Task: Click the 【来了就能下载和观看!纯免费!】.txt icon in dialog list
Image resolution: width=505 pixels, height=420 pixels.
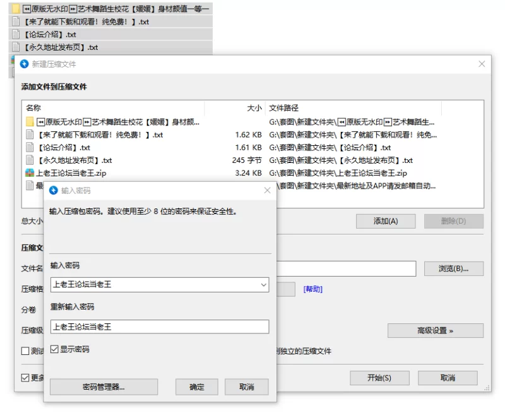Action: (30, 135)
